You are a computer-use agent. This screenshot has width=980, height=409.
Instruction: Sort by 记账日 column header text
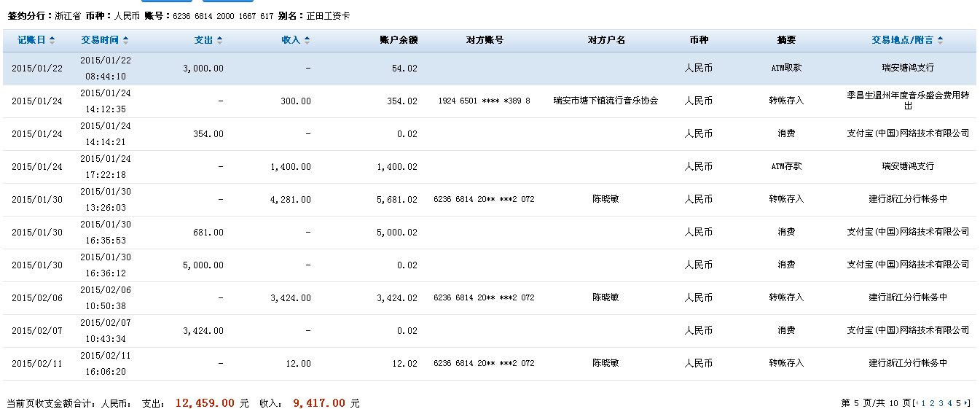(x=31, y=40)
